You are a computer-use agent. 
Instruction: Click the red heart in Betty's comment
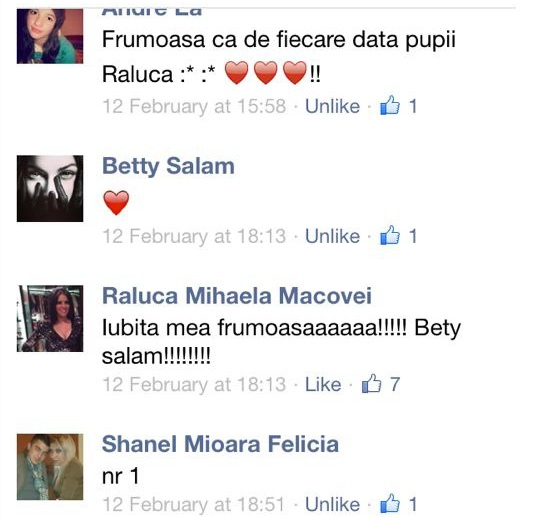pos(116,203)
